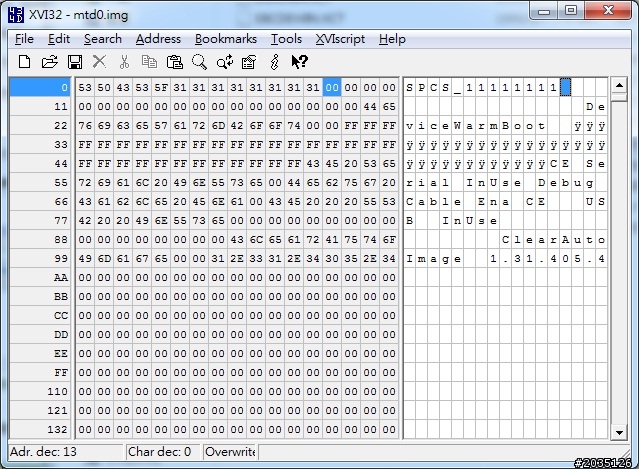639x471 pixels.
Task: Open the Edit menu
Action: pos(59,39)
